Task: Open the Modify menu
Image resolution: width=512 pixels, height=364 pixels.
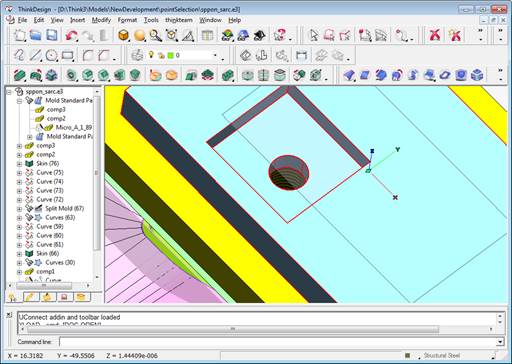Action: pos(101,20)
